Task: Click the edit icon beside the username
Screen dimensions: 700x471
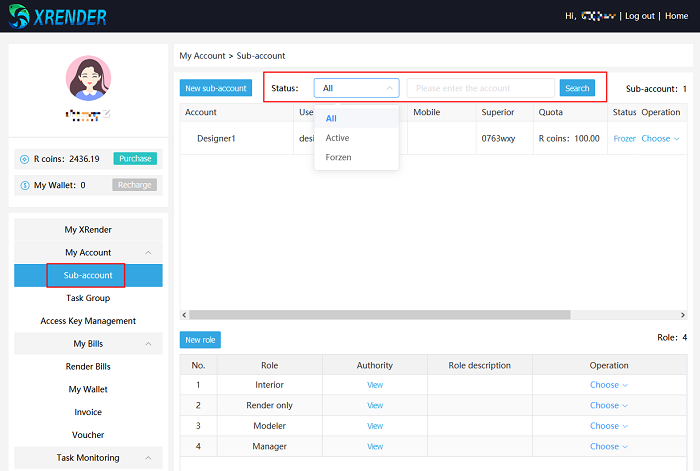Action: 107,114
